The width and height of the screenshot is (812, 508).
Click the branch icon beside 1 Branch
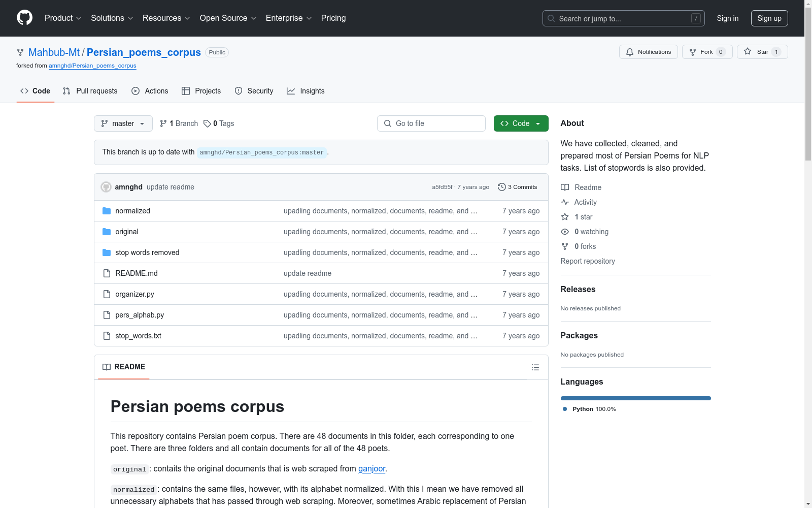click(x=163, y=123)
